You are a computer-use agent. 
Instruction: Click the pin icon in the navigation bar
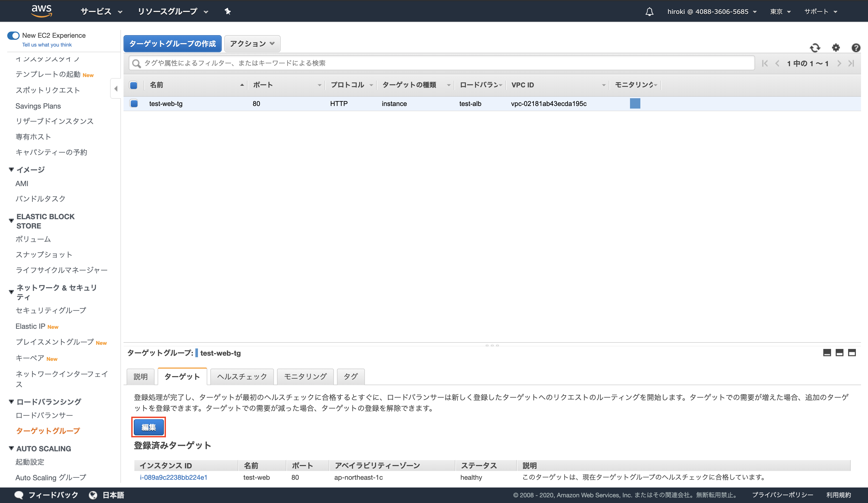tap(228, 11)
